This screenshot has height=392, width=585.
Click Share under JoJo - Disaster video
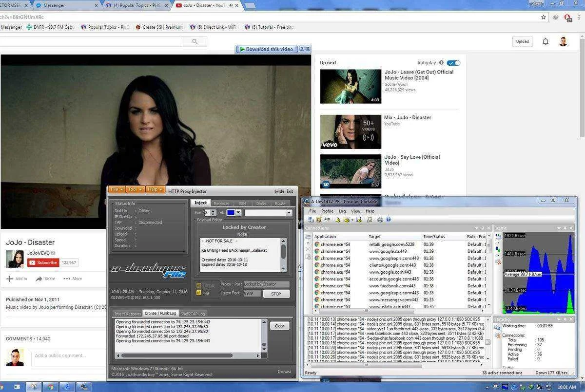(45, 279)
